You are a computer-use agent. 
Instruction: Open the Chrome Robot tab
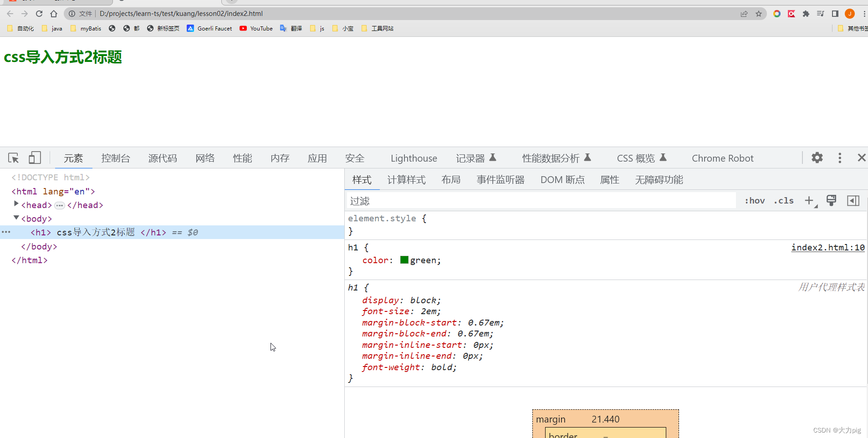[x=723, y=158]
